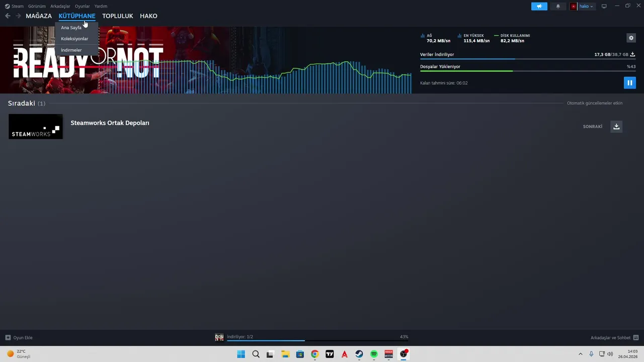
Task: Switch to Big Picture mode monitor icon
Action: tap(604, 6)
